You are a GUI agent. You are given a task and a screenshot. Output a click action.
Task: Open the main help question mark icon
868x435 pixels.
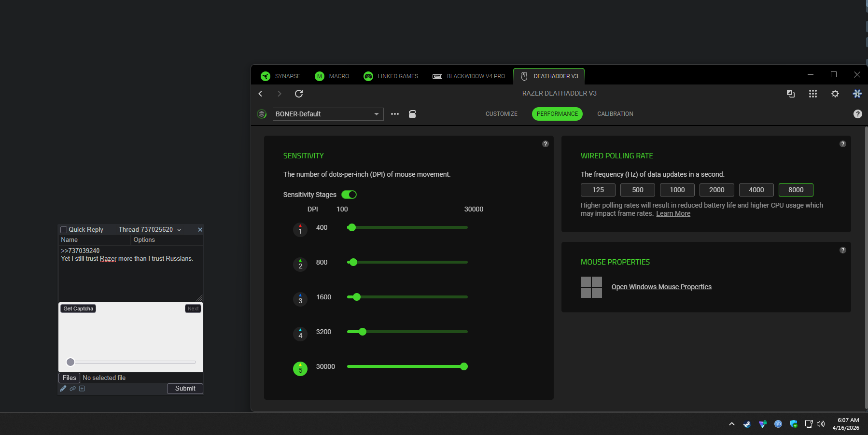coord(858,114)
